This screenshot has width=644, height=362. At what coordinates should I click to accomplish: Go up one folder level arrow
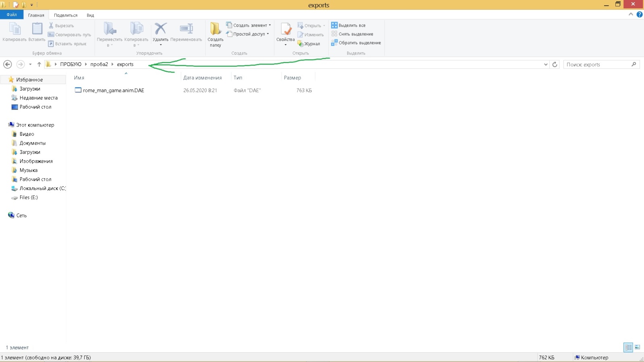[x=39, y=64]
